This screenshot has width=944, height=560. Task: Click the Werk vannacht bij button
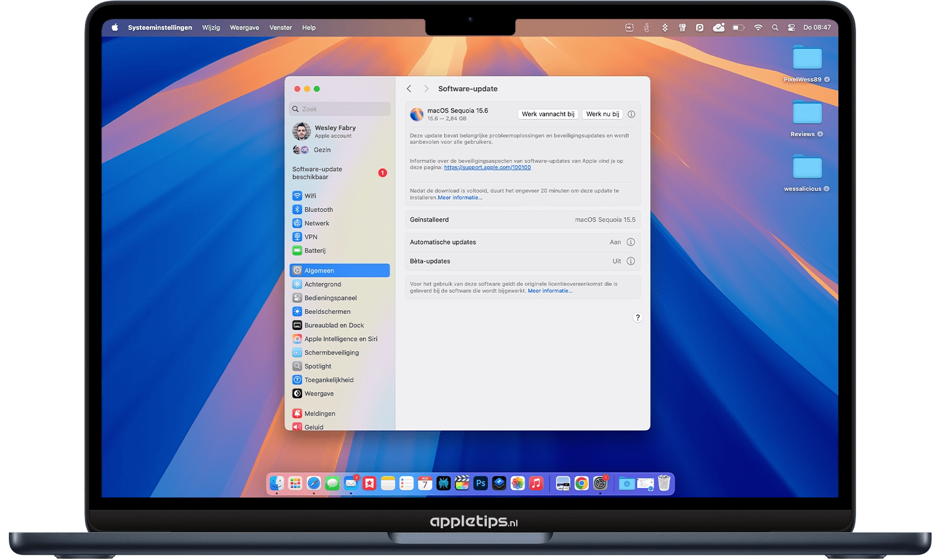point(548,114)
